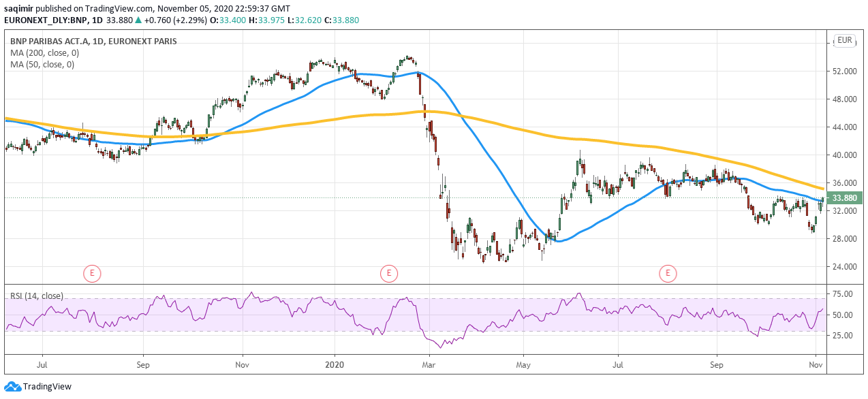Click the earnings marker before March 2020

tap(388, 274)
